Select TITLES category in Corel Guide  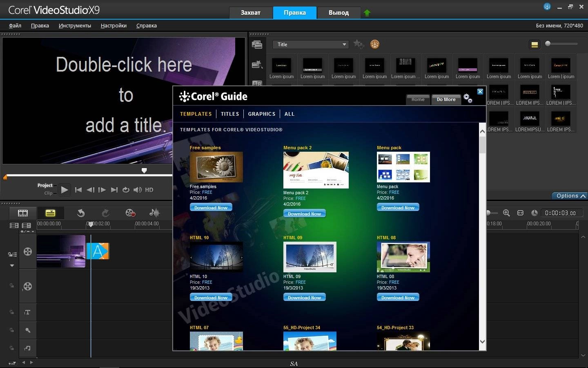[x=230, y=114]
